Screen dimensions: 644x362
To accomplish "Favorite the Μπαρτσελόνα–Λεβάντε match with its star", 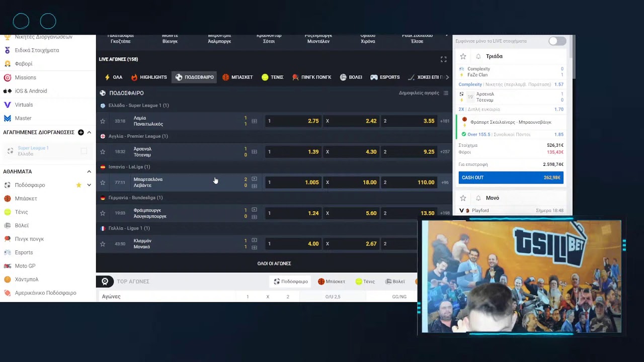I will click(103, 183).
